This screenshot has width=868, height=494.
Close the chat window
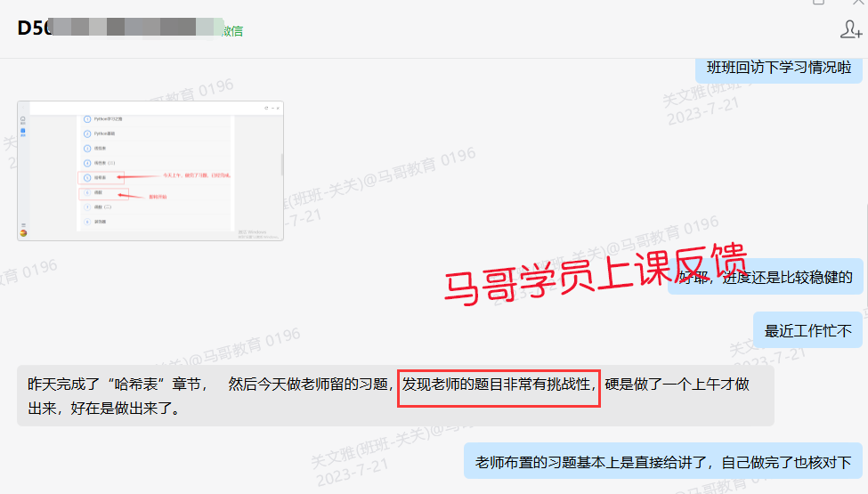tap(856, 3)
